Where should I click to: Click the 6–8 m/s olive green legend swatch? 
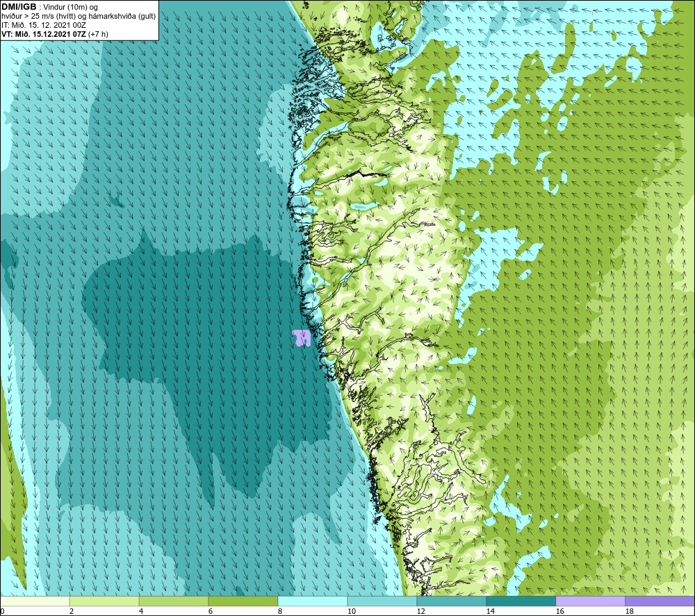tap(243, 601)
